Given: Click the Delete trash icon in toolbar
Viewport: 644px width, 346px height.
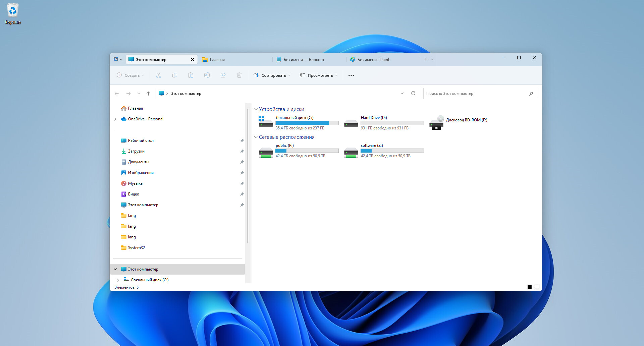Looking at the screenshot, I should (239, 75).
